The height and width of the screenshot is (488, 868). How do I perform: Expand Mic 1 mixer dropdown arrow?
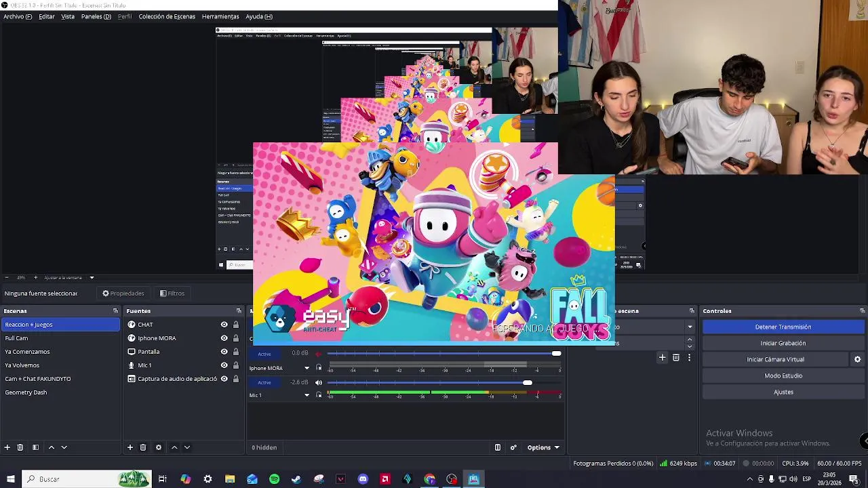pos(307,395)
